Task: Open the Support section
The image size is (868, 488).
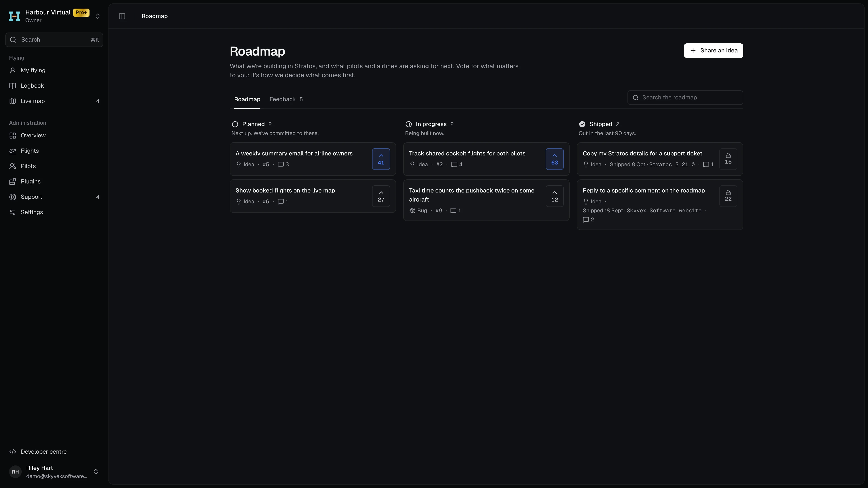Action: [54, 197]
